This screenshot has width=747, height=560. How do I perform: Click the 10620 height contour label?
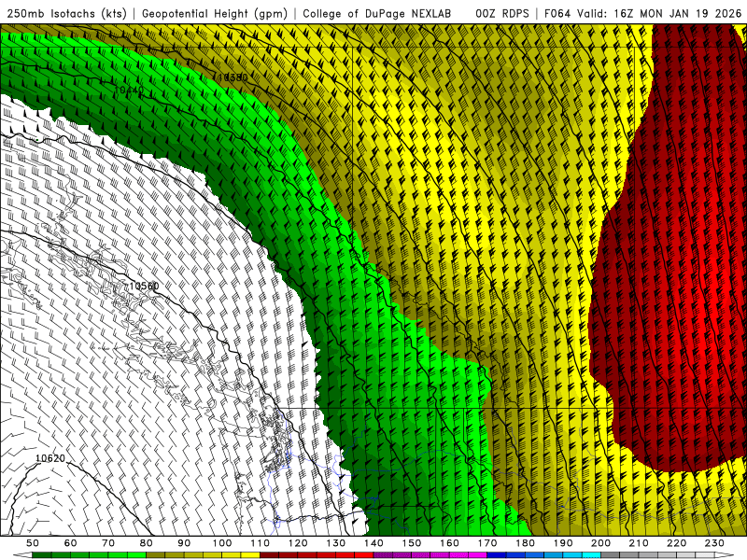point(50,458)
